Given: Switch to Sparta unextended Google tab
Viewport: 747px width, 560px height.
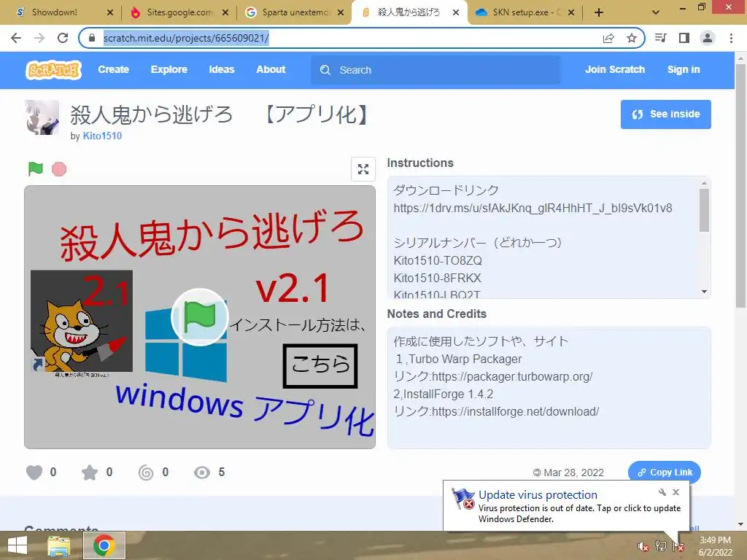Looking at the screenshot, I should click(x=295, y=12).
